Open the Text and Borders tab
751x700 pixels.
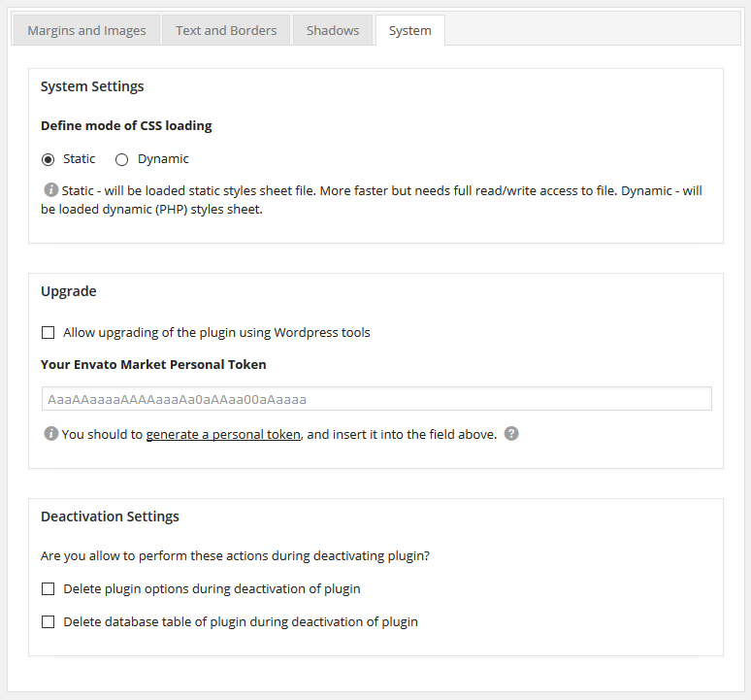(226, 30)
